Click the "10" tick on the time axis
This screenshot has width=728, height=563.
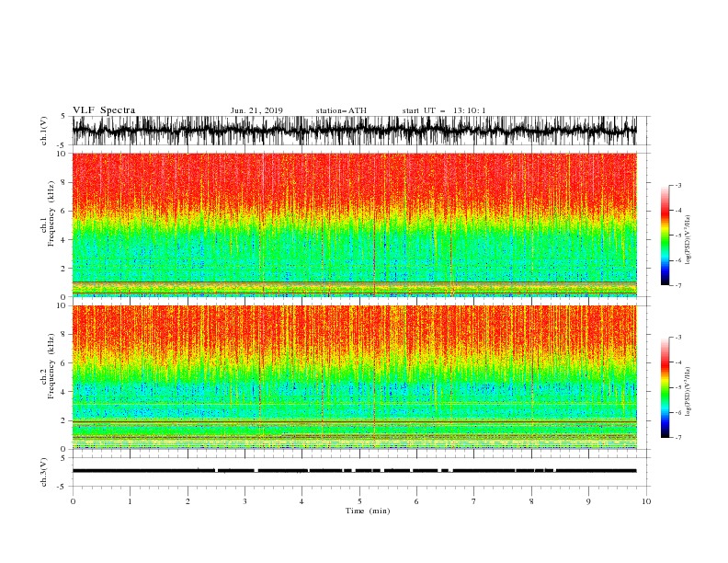[646, 501]
